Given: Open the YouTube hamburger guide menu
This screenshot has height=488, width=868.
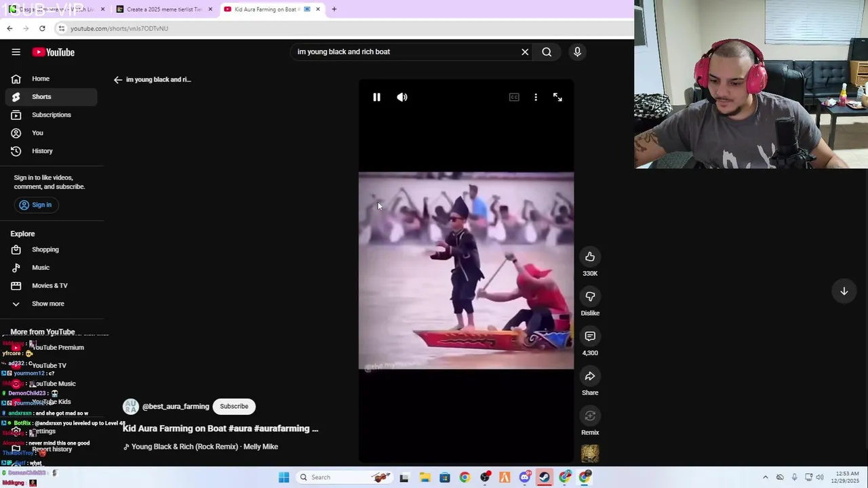Looking at the screenshot, I should pyautogui.click(x=16, y=52).
